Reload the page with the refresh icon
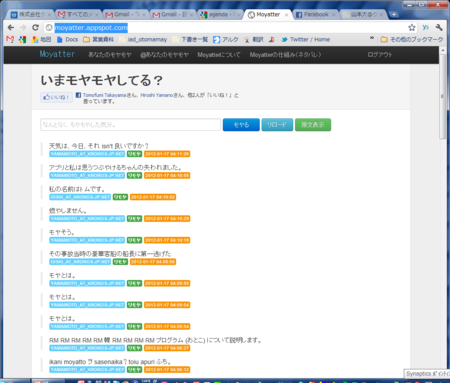 coord(35,28)
